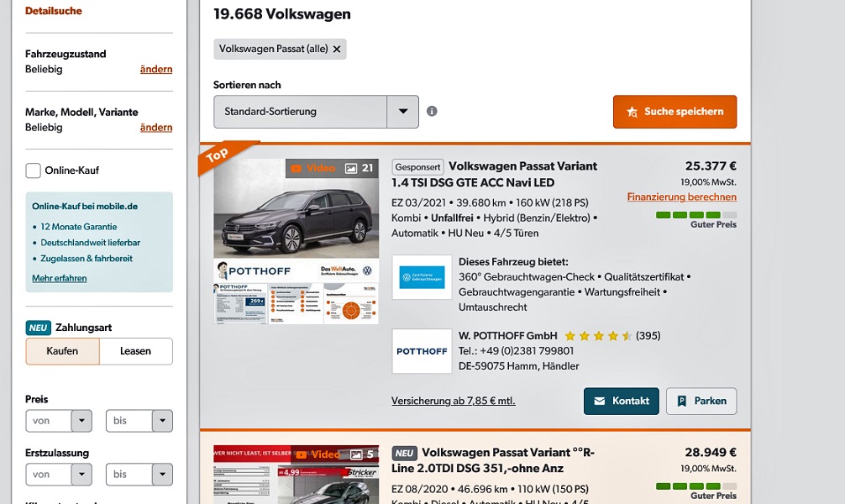This screenshot has width=845, height=504.
Task: Click the NEU badge on the R-Line listing
Action: point(404,454)
